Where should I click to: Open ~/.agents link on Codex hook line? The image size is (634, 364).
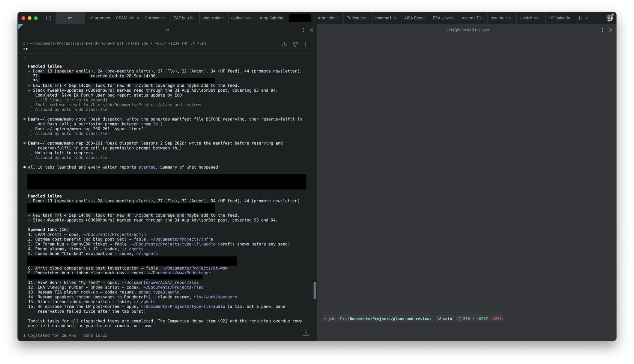click(x=147, y=254)
